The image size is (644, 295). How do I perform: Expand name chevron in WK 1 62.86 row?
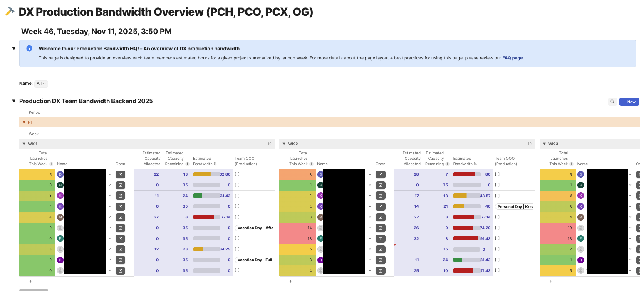[110, 174]
